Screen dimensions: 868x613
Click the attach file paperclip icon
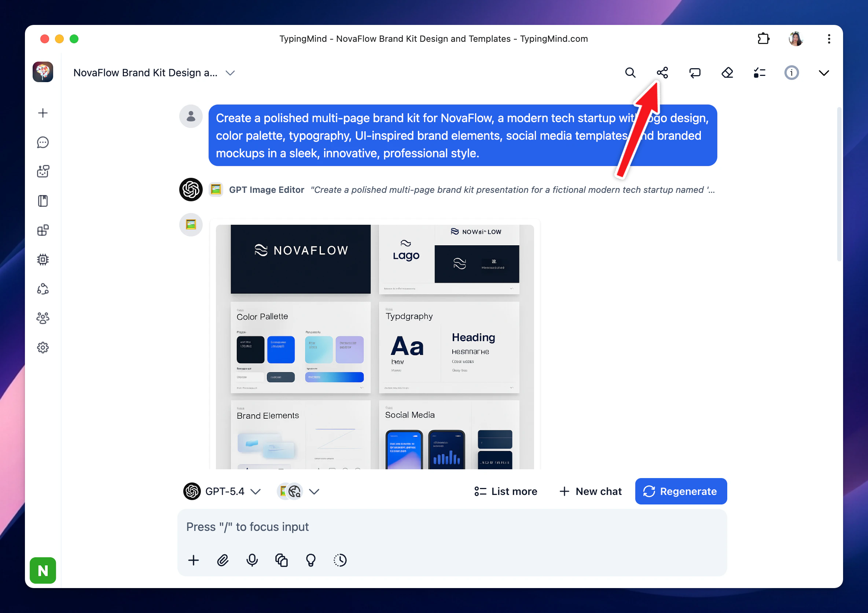coord(222,560)
